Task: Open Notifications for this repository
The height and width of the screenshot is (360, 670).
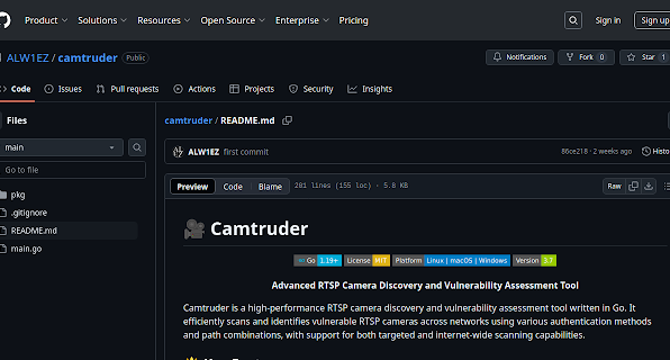Action: tap(520, 57)
